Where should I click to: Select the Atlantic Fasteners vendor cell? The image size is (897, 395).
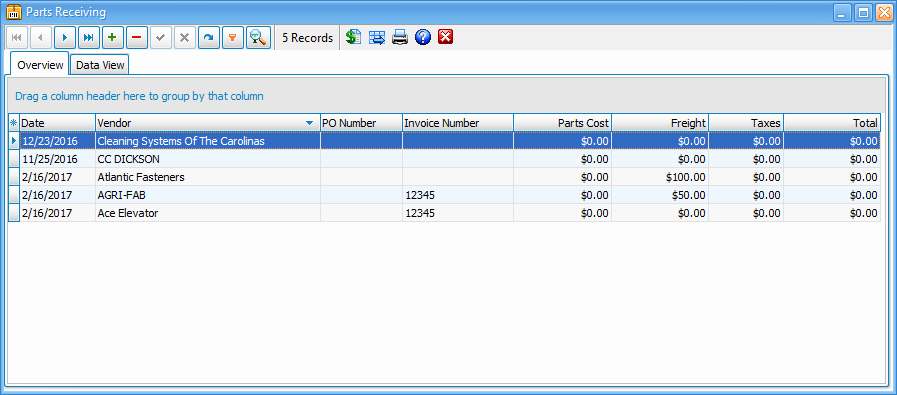[208, 177]
